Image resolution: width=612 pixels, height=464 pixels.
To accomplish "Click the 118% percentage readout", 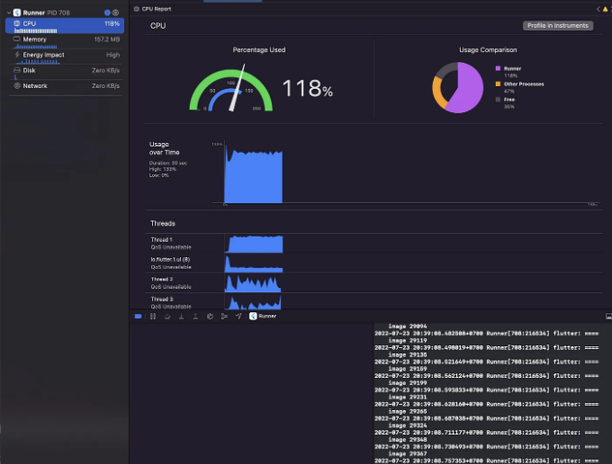I will click(x=307, y=89).
